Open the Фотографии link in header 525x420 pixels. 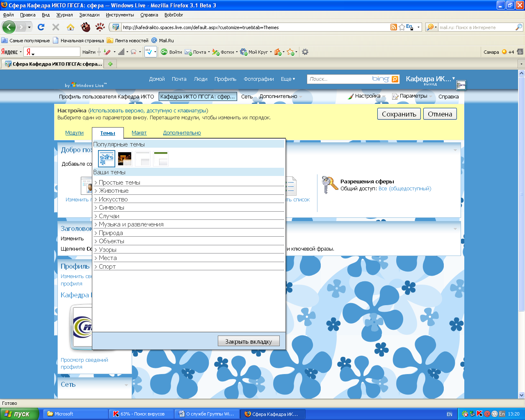tap(259, 79)
